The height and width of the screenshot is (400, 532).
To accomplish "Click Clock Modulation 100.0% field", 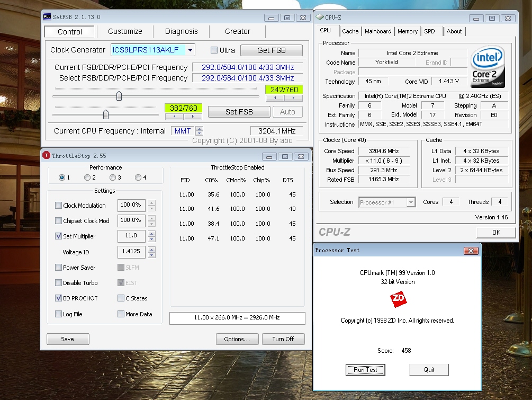I will click(131, 205).
